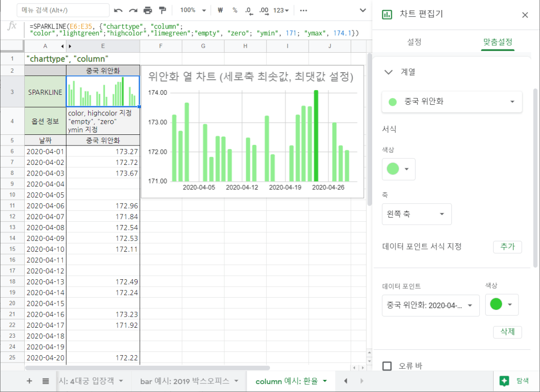Add new sheet with plus icon
This screenshot has height=392, width=540.
(29, 380)
